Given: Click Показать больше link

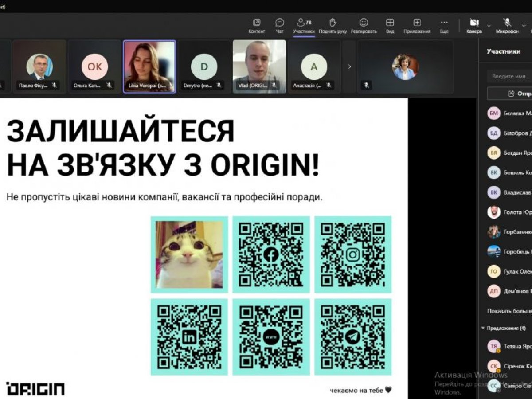Looking at the screenshot, I should point(509,311).
